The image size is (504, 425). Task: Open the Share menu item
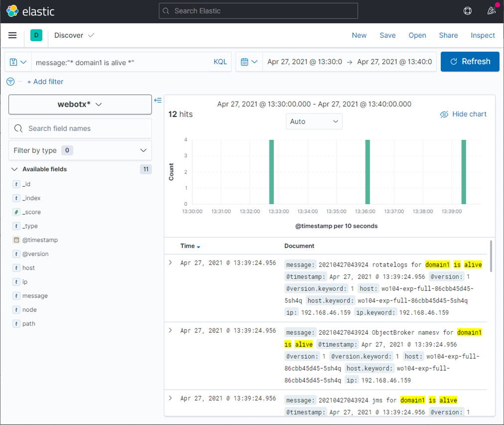pos(448,35)
